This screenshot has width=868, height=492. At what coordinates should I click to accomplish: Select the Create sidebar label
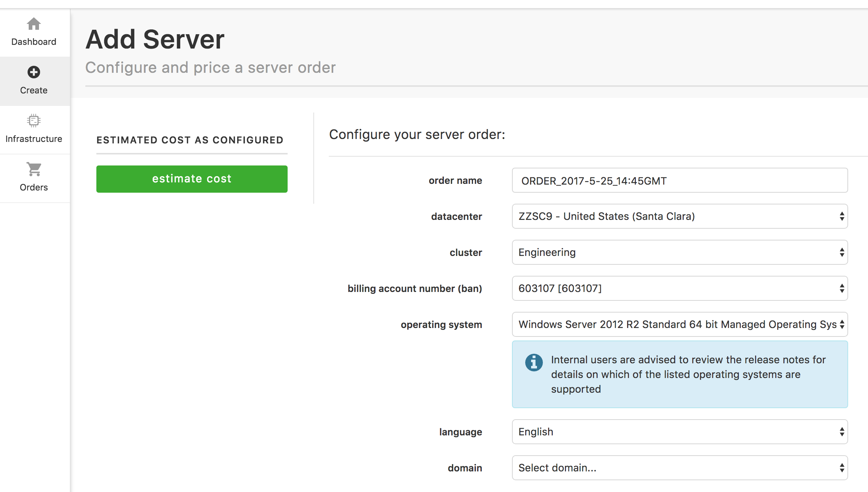pyautogui.click(x=34, y=90)
